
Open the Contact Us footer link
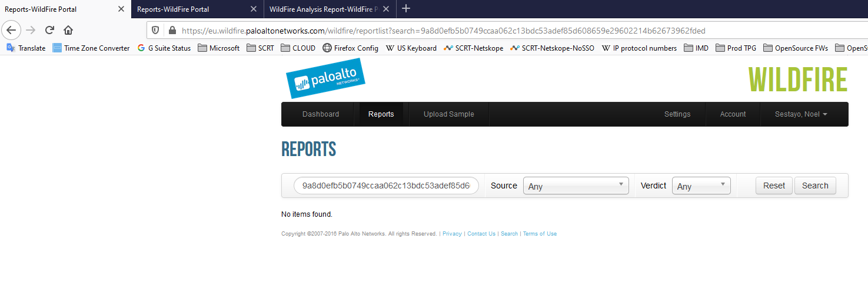481,234
